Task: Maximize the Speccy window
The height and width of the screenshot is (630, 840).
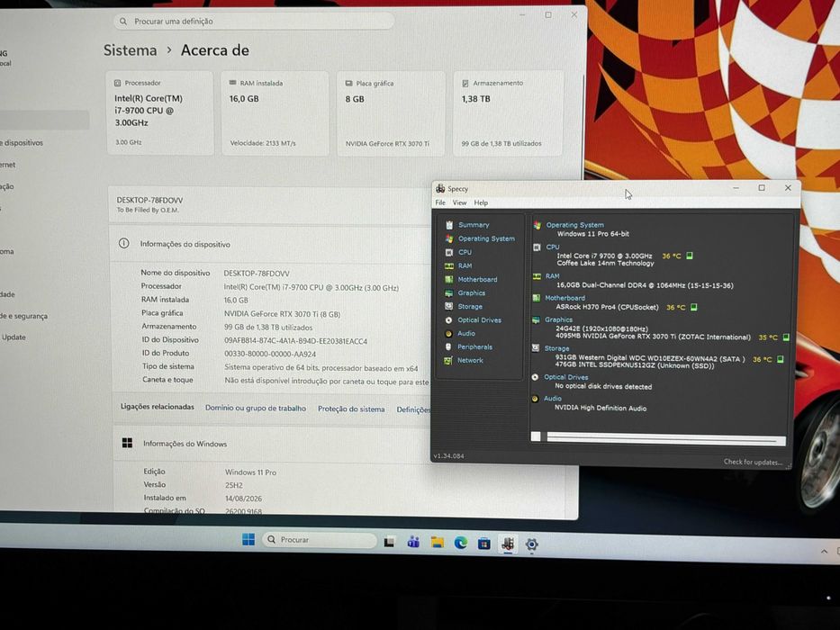Action: point(762,188)
